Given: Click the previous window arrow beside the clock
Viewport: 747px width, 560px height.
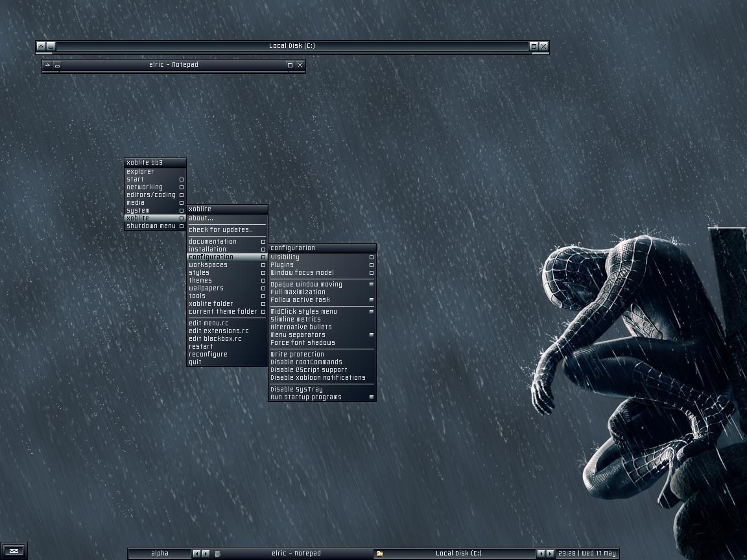Looking at the screenshot, I should point(541,554).
